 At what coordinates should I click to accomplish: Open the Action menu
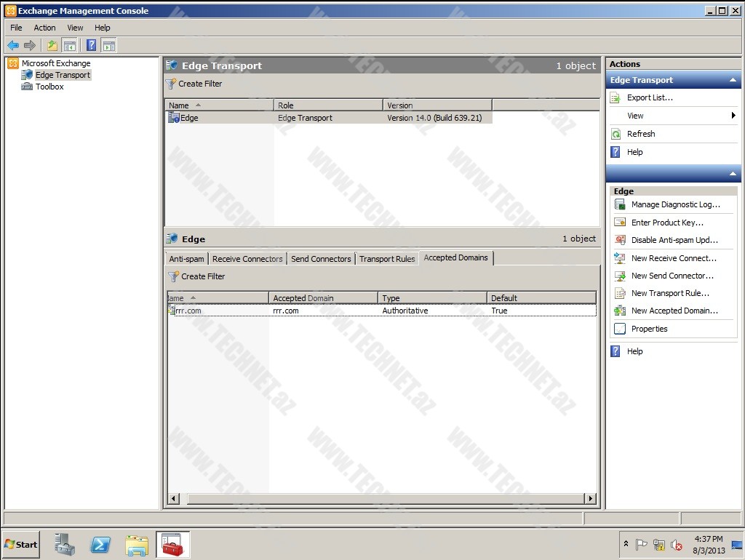coord(44,28)
